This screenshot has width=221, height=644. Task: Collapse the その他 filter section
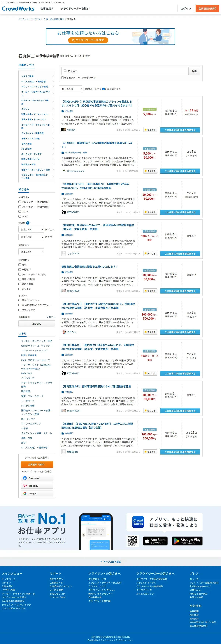(23, 296)
